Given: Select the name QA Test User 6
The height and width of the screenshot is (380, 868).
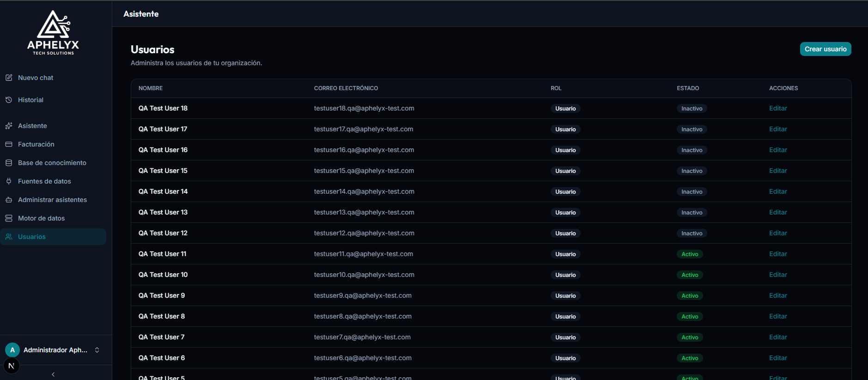Looking at the screenshot, I should tap(162, 358).
